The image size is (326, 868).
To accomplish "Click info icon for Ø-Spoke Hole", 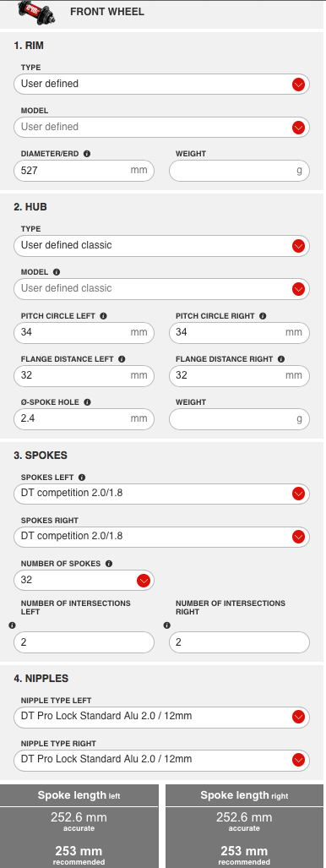I will coord(88,402).
